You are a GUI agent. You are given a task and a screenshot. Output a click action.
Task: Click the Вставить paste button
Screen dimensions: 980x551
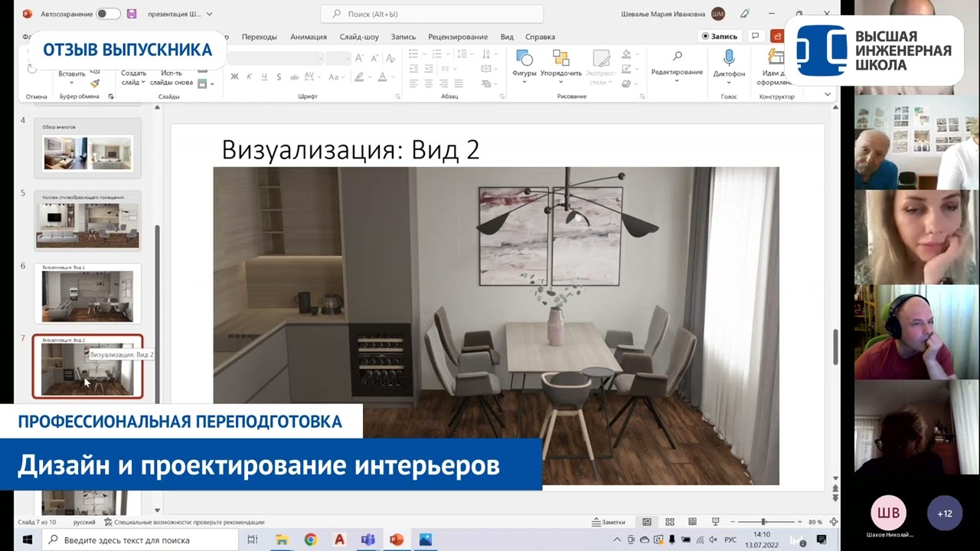click(71, 75)
